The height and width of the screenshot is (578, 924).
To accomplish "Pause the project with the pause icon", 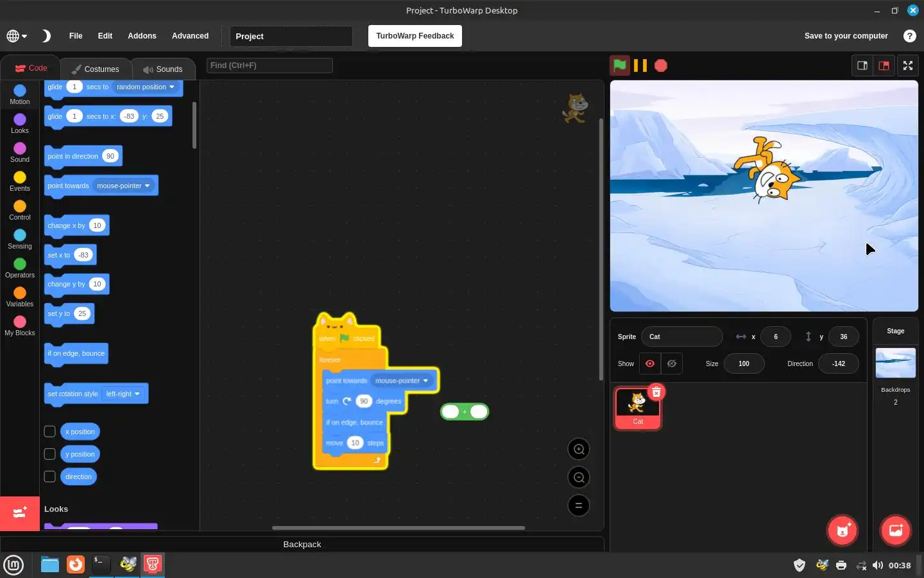I will 640,66.
